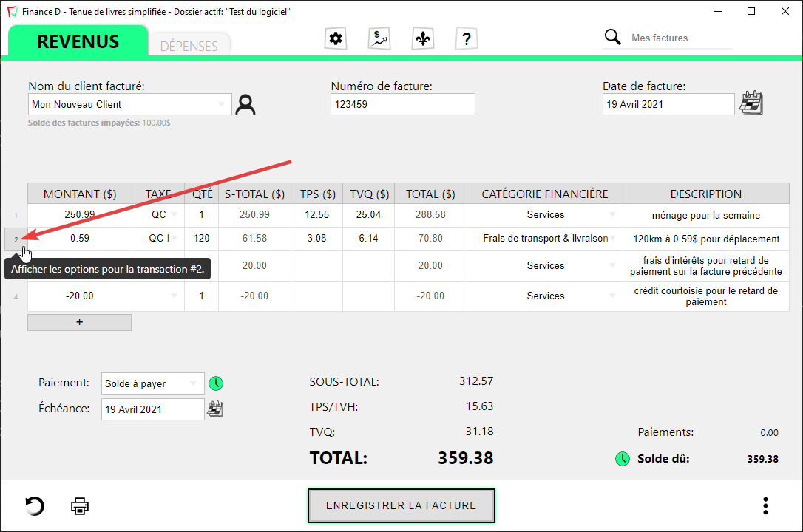Open the help question mark icon
This screenshot has width=803, height=532.
pyautogui.click(x=467, y=38)
